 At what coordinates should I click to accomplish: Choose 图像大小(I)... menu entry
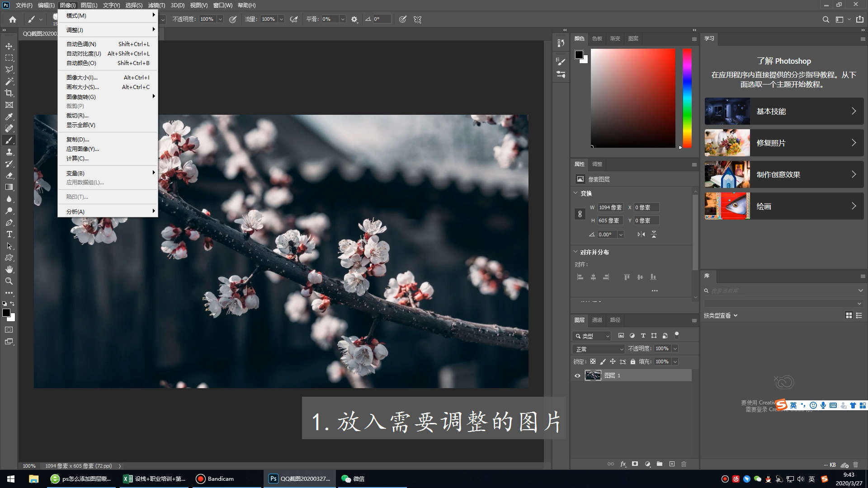[108, 77]
